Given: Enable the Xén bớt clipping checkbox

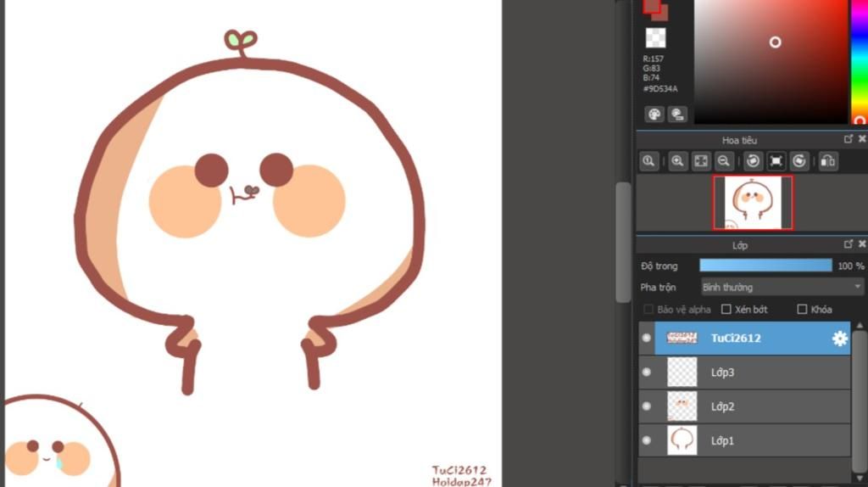Looking at the screenshot, I should click(726, 310).
